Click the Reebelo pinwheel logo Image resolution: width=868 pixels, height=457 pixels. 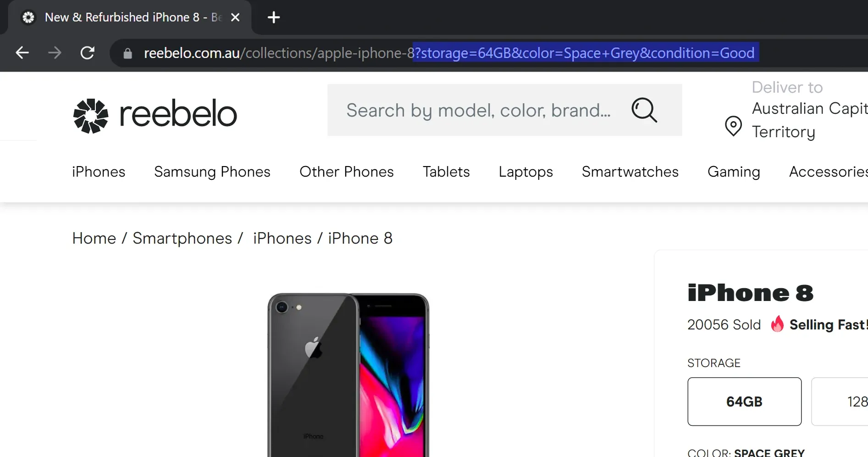tap(90, 115)
